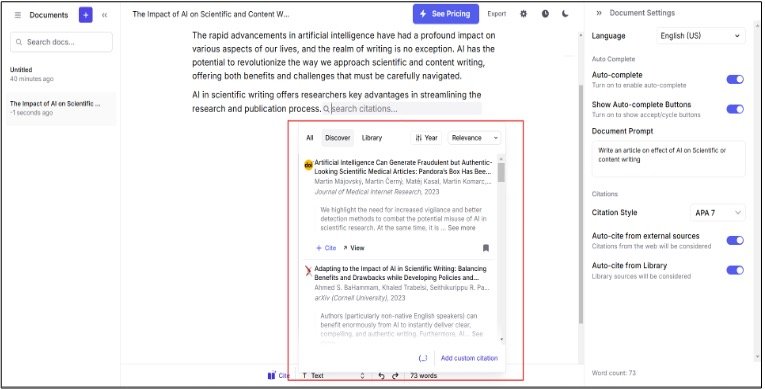Collapse the Document Settings panel

point(599,13)
